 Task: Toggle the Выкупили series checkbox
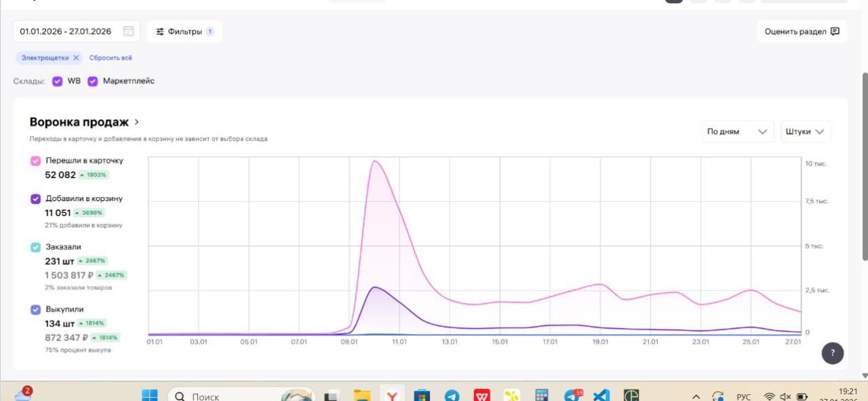click(35, 310)
